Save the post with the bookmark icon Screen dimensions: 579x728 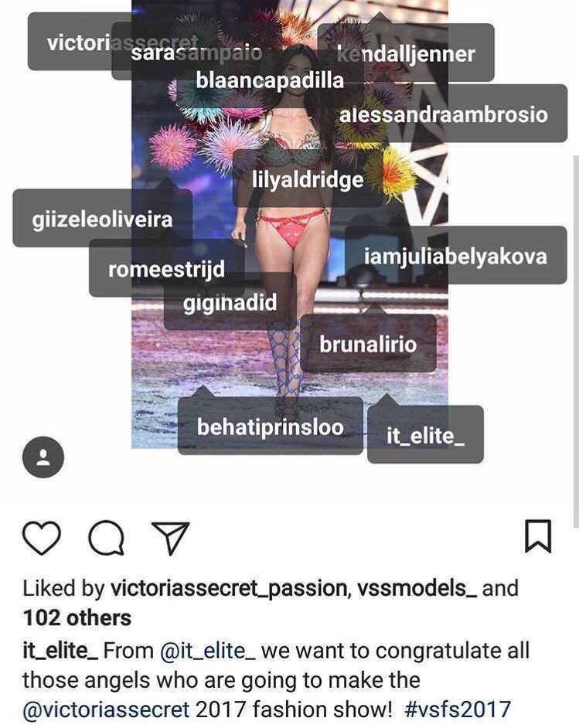coord(538,536)
